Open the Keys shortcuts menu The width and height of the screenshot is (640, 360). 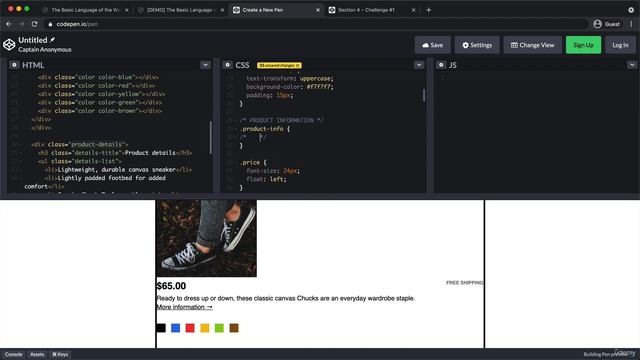(x=60, y=354)
